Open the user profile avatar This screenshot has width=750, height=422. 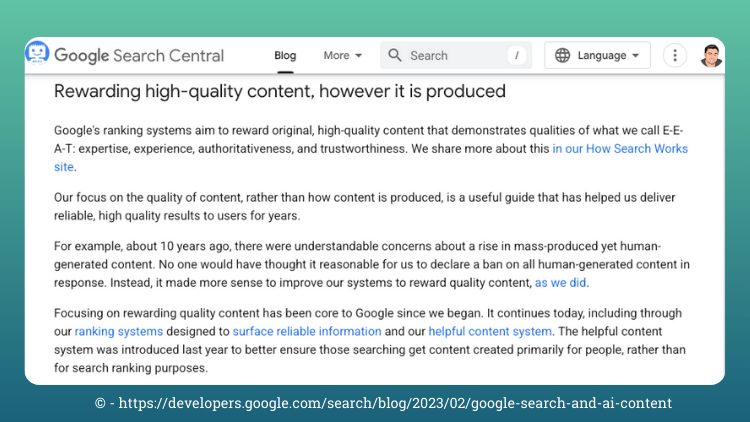tap(711, 56)
